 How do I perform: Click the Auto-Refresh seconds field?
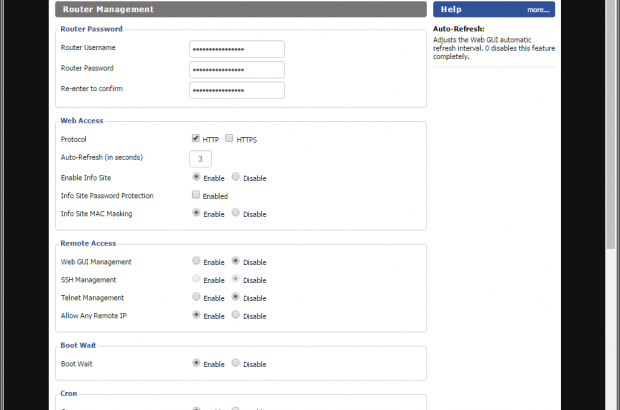(x=200, y=159)
